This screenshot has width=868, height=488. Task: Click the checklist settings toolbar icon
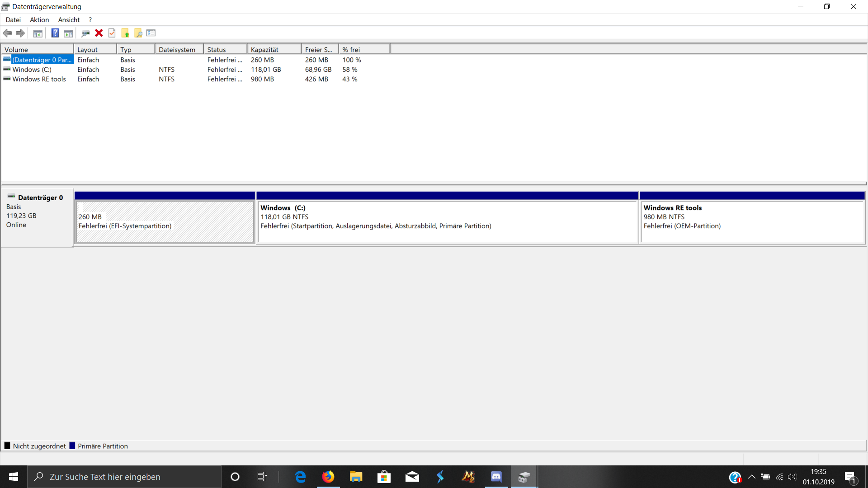pyautogui.click(x=151, y=33)
